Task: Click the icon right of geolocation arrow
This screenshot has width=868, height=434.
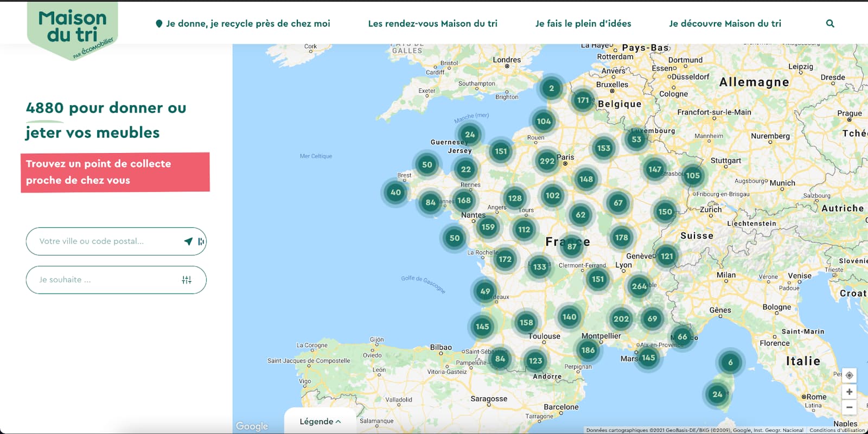Action: (x=201, y=241)
